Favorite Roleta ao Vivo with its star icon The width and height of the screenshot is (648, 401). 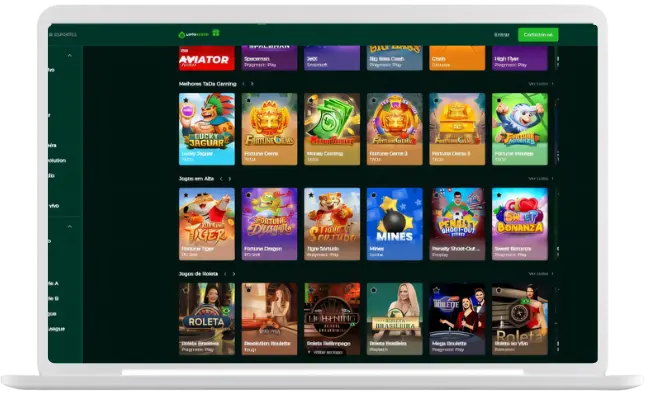click(499, 290)
